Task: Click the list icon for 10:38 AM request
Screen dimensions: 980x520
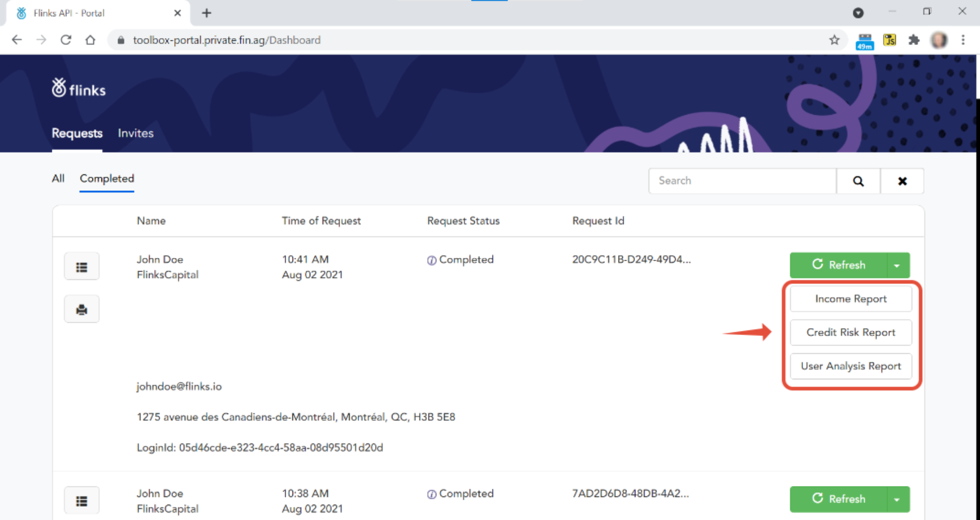Action: point(82,501)
